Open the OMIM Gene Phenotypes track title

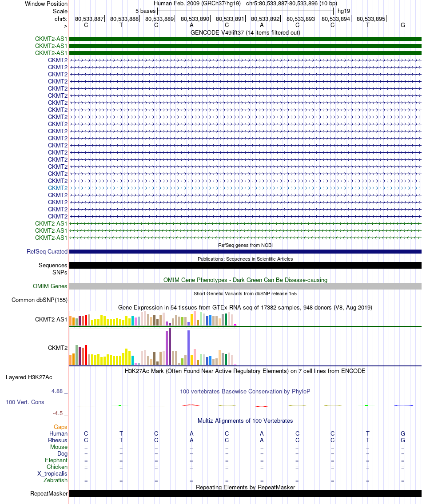pos(245,280)
